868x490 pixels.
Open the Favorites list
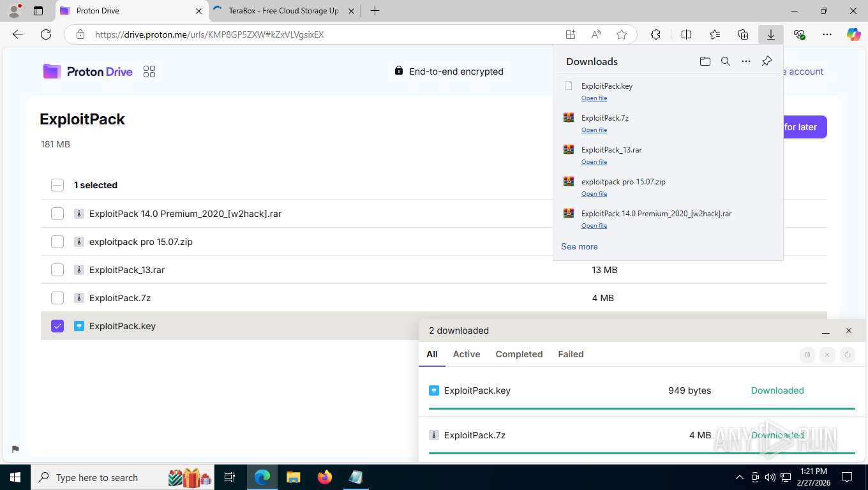coord(715,34)
